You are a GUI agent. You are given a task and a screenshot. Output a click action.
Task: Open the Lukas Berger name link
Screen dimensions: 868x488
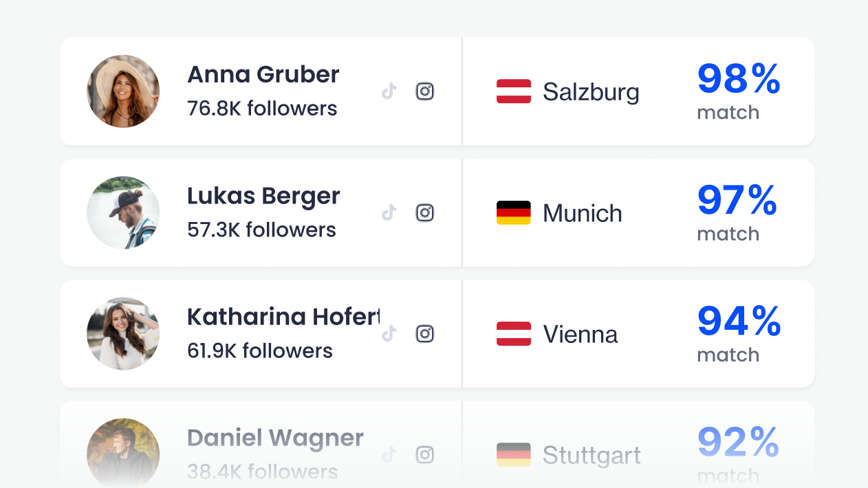click(263, 196)
